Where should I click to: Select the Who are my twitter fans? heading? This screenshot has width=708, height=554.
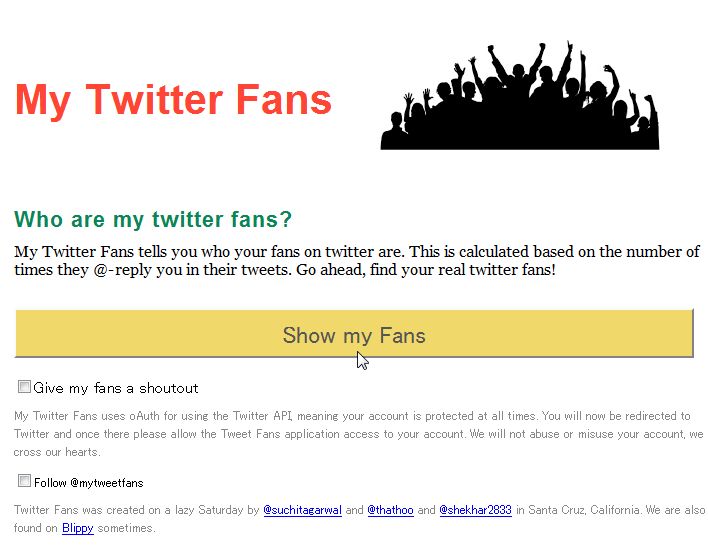[x=153, y=220]
